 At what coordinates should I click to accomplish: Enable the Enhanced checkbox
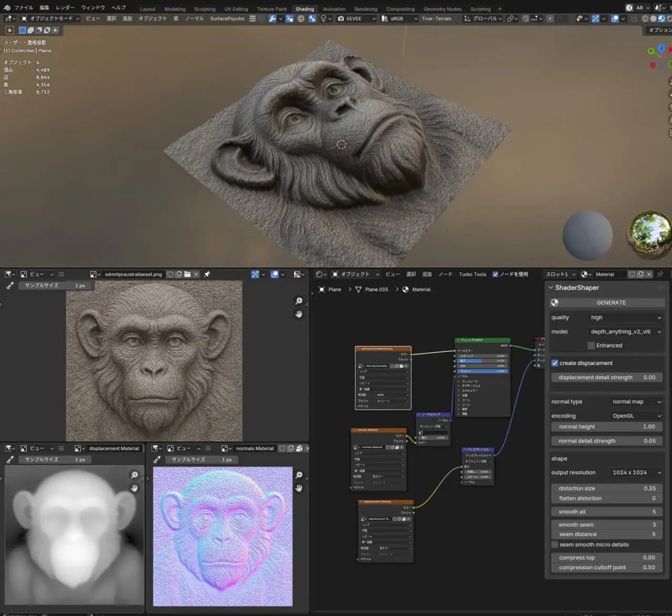pos(591,346)
